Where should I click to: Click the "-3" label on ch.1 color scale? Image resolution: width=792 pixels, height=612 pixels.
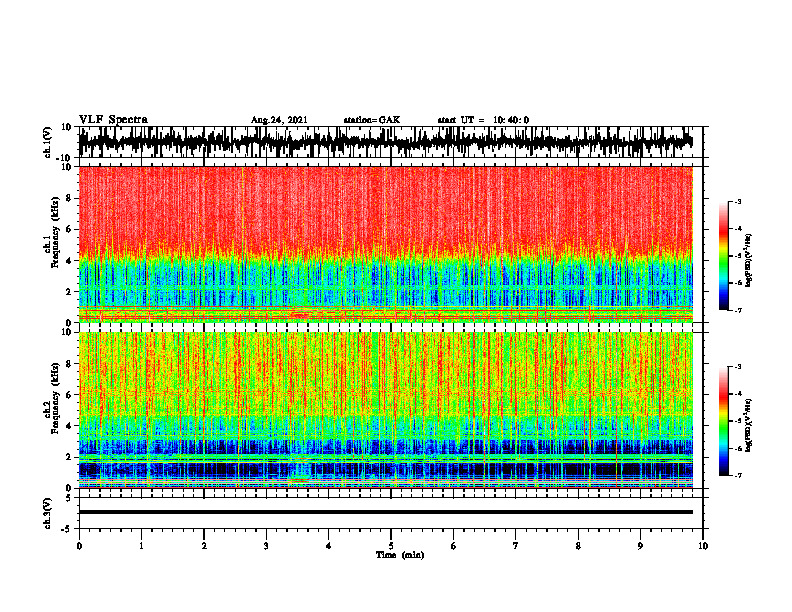pos(737,201)
